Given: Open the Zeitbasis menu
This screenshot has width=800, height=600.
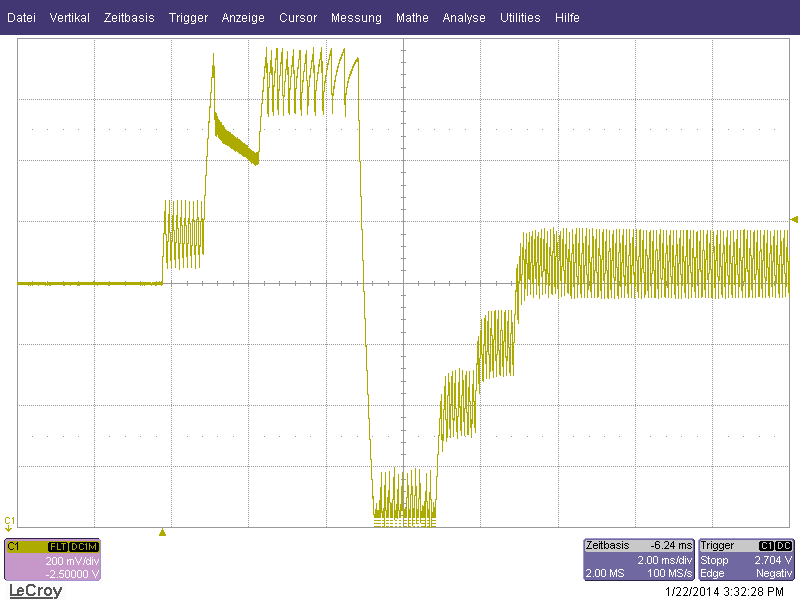Looking at the screenshot, I should pyautogui.click(x=129, y=18).
